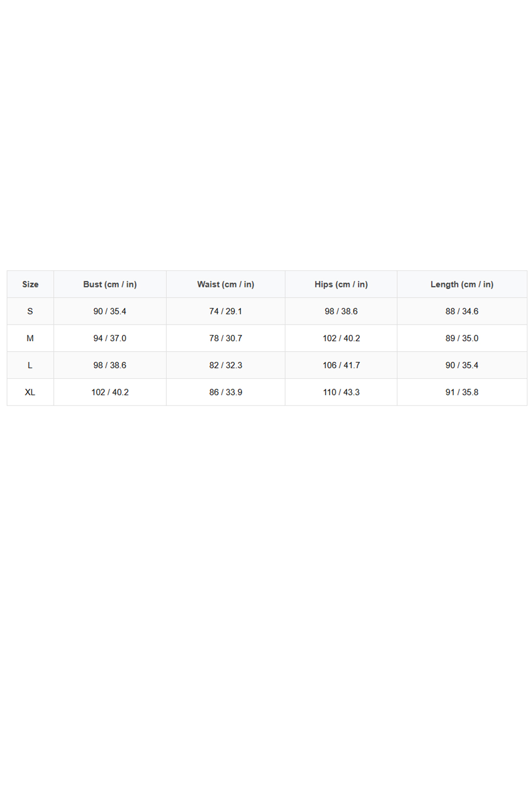Click length value 89 / 35.0

pos(462,338)
